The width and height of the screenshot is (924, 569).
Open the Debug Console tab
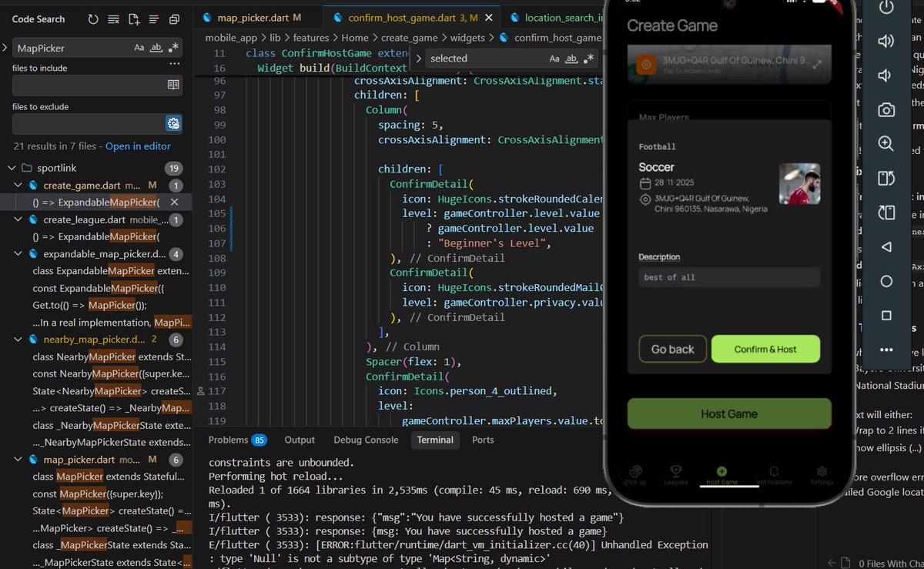[366, 440]
